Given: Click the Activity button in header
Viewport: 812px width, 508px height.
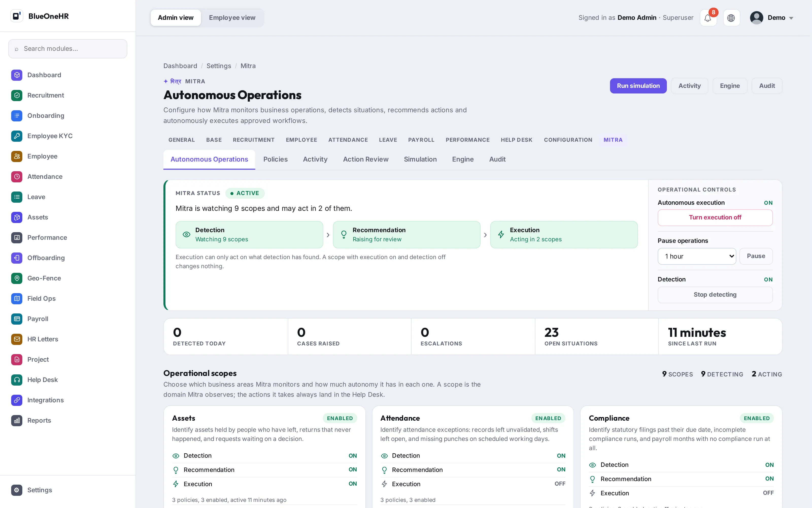Looking at the screenshot, I should pyautogui.click(x=689, y=86).
